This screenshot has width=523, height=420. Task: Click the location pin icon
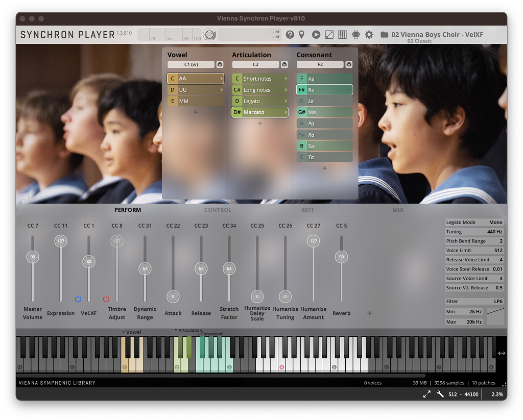click(x=301, y=34)
